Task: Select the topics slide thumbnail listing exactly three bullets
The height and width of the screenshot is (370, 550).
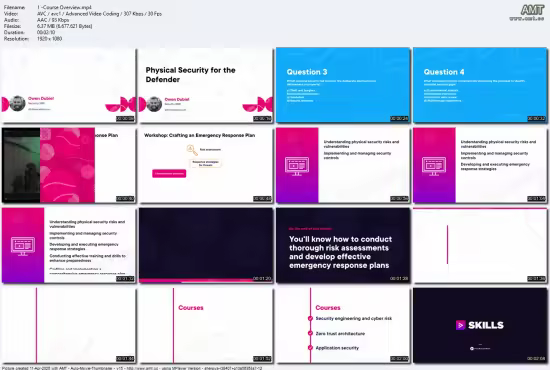Action: click(x=480, y=165)
